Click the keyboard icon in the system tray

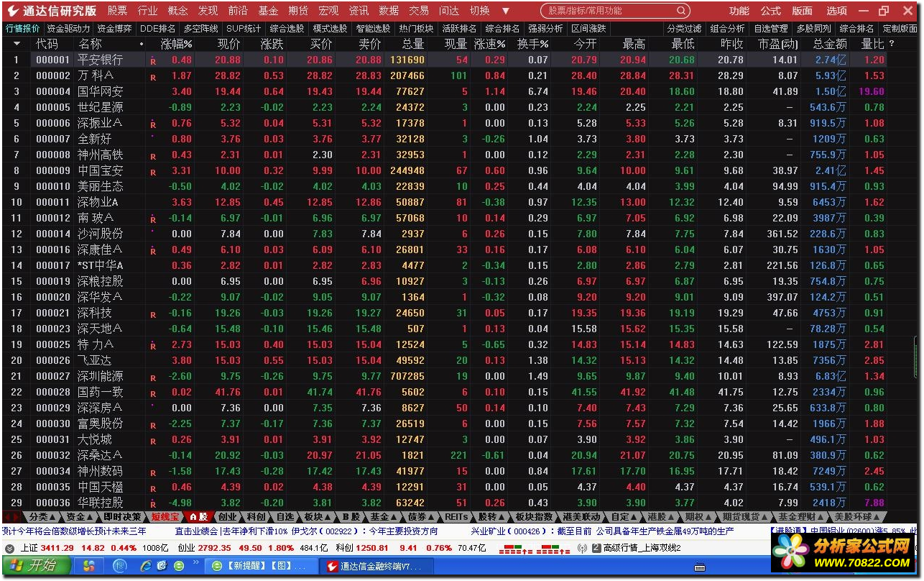(700, 567)
